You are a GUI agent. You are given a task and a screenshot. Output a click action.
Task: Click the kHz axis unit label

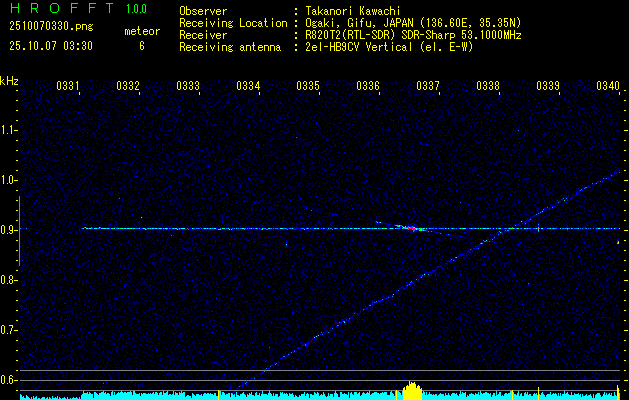[x=9, y=81]
